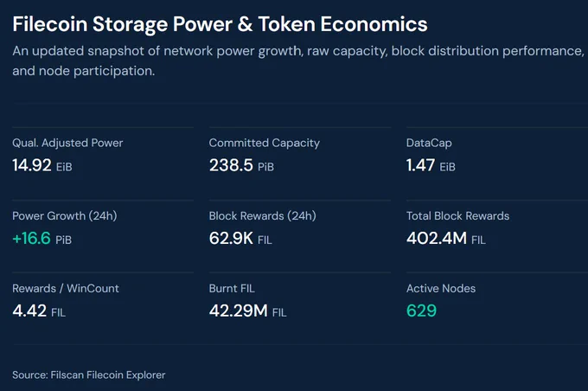Select the Burnt FIL label

[232, 288]
